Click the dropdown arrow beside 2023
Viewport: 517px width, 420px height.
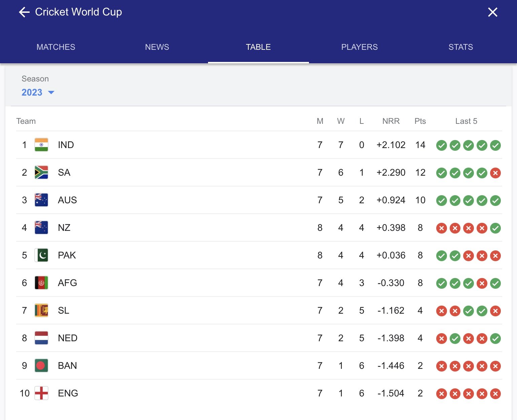[x=51, y=93]
